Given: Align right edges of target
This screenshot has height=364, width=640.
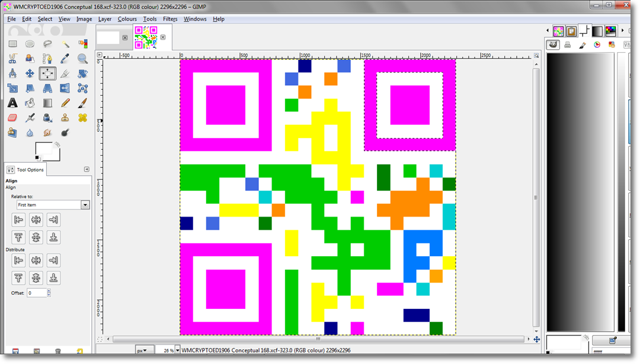Looking at the screenshot, I should pyautogui.click(x=53, y=220).
